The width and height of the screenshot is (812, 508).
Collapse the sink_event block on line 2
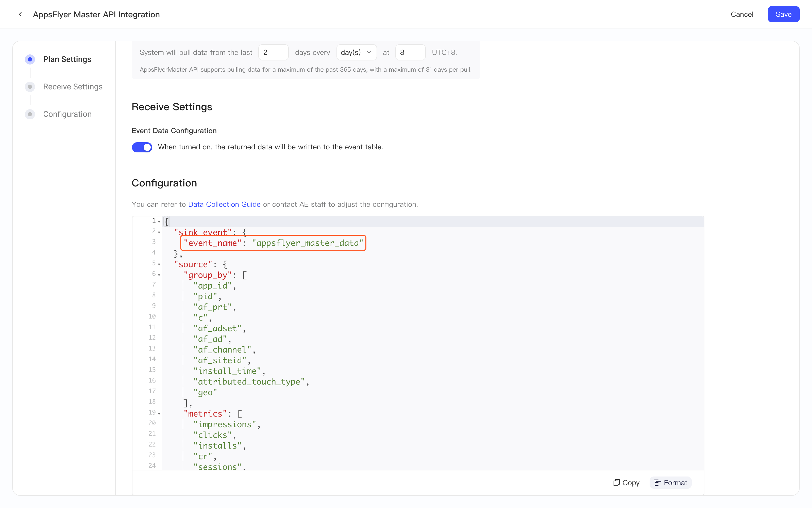coord(159,232)
